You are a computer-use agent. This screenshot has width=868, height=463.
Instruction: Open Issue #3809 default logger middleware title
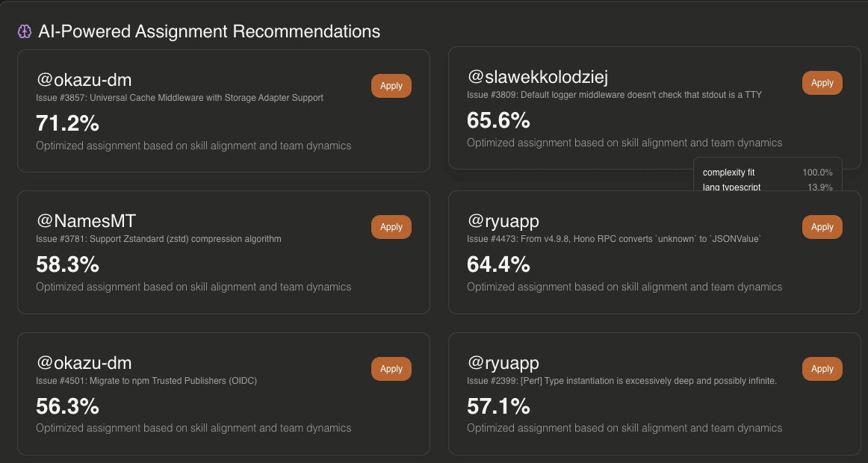(x=614, y=95)
